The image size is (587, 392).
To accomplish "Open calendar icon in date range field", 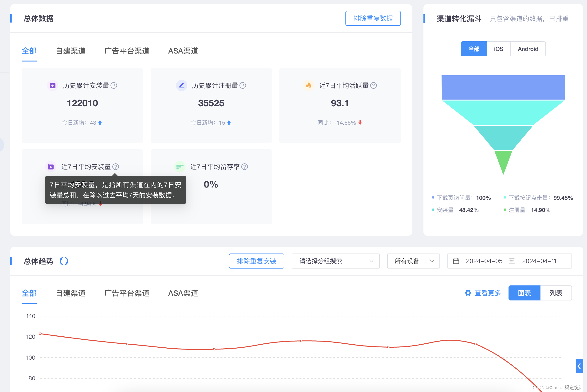I will 456,261.
